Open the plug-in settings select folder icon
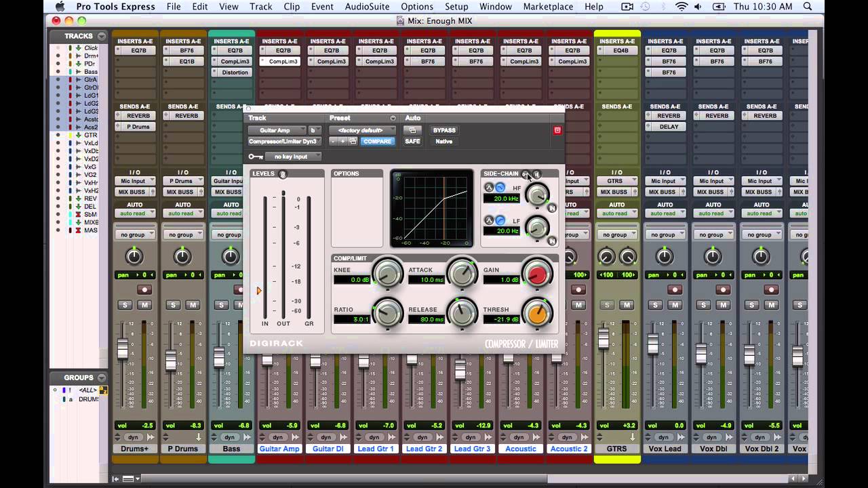This screenshot has height=488, width=868. click(x=353, y=142)
